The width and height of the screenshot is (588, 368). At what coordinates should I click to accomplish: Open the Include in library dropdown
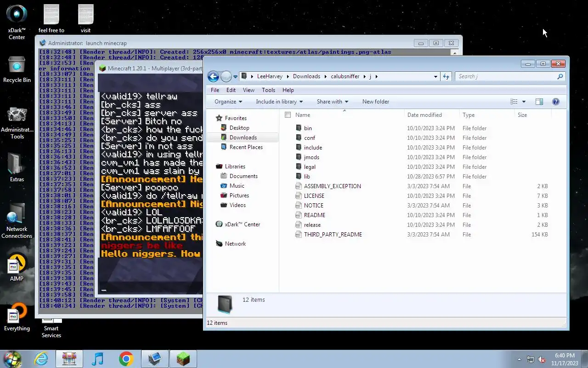(279, 102)
